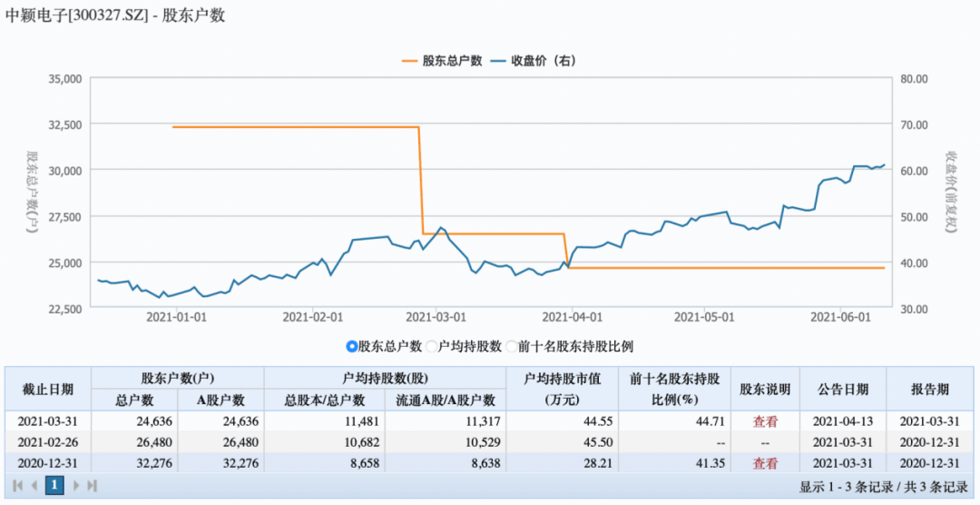Switch to 前十名股东持股比例 radio option
The width and height of the screenshot is (980, 505).
(x=512, y=346)
